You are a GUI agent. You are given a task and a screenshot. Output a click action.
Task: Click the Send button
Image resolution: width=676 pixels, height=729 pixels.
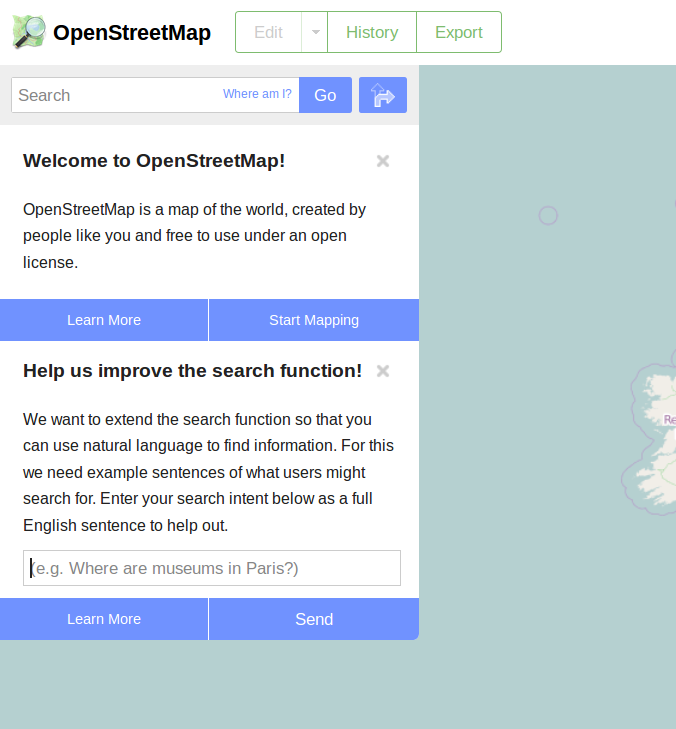coord(314,619)
